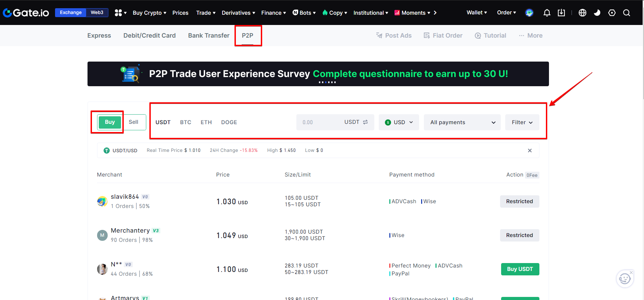Image resolution: width=644 pixels, height=300 pixels.
Task: Select the DOGE coin tab
Action: 229,122
